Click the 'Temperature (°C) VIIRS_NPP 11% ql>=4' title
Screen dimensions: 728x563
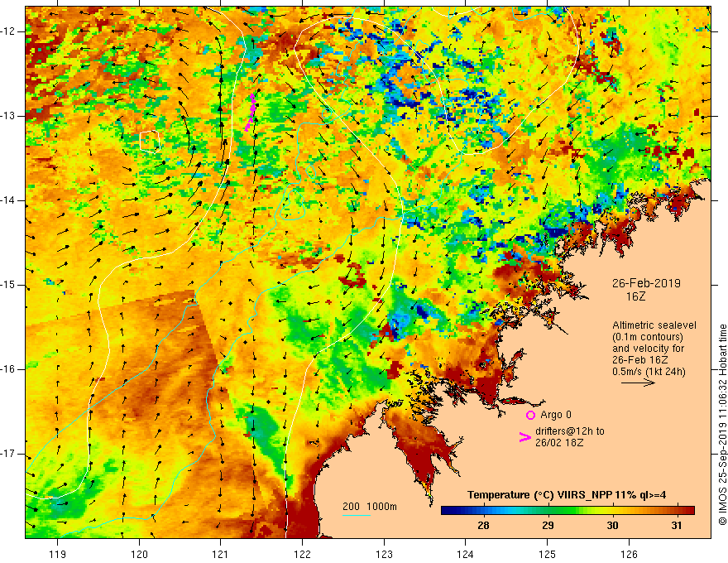[567, 495]
